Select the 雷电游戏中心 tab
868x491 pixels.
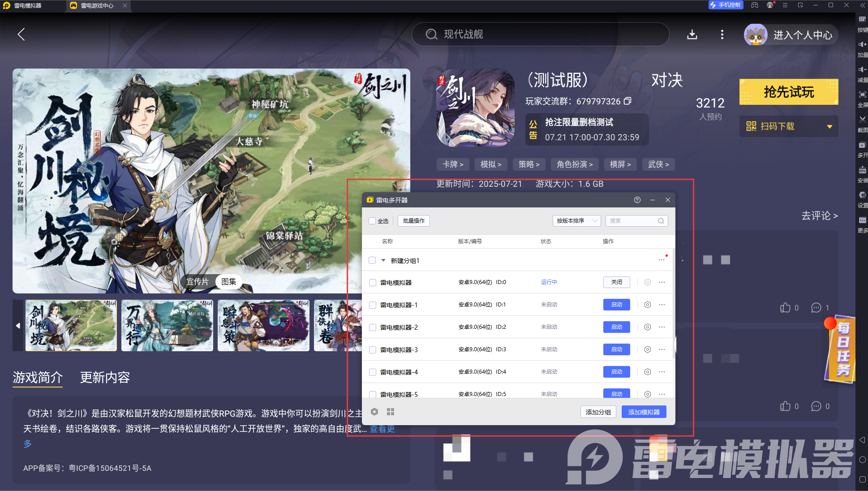(97, 5)
